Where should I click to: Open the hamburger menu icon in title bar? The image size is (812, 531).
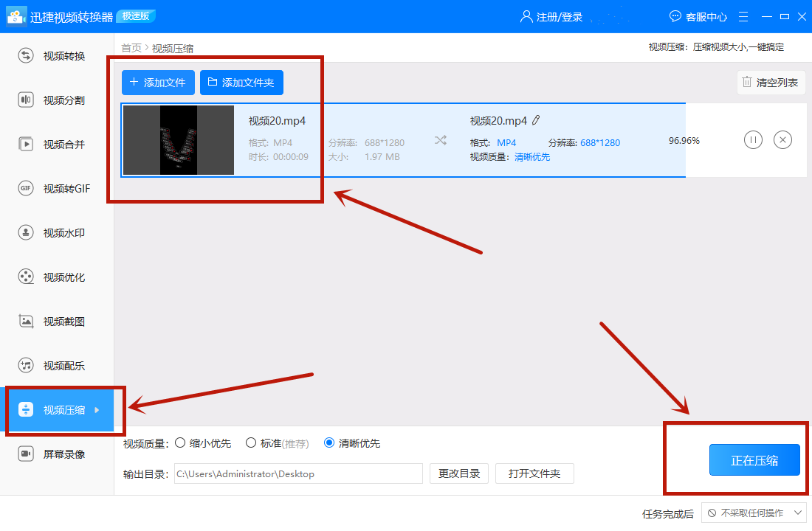pyautogui.click(x=743, y=16)
